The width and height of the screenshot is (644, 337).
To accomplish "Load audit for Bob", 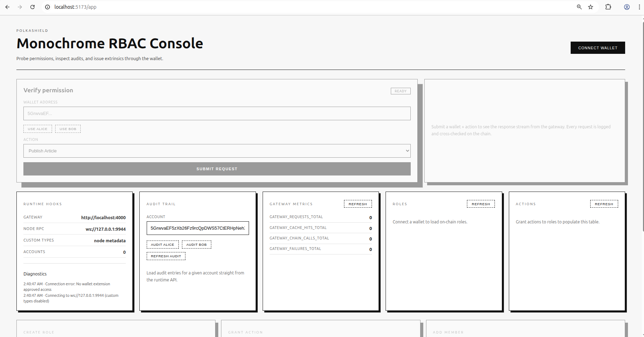I will 197,245.
